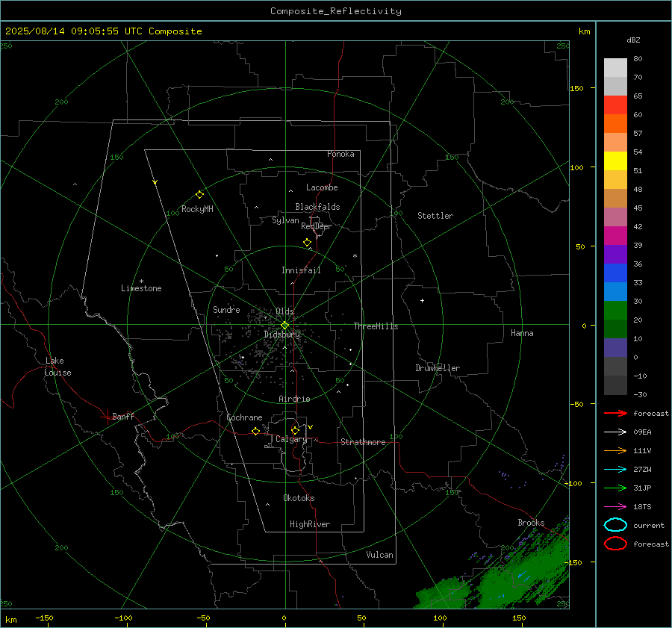The image size is (672, 628).
Task: Select the yellow diamond marker below RedDeer
Action: (308, 243)
